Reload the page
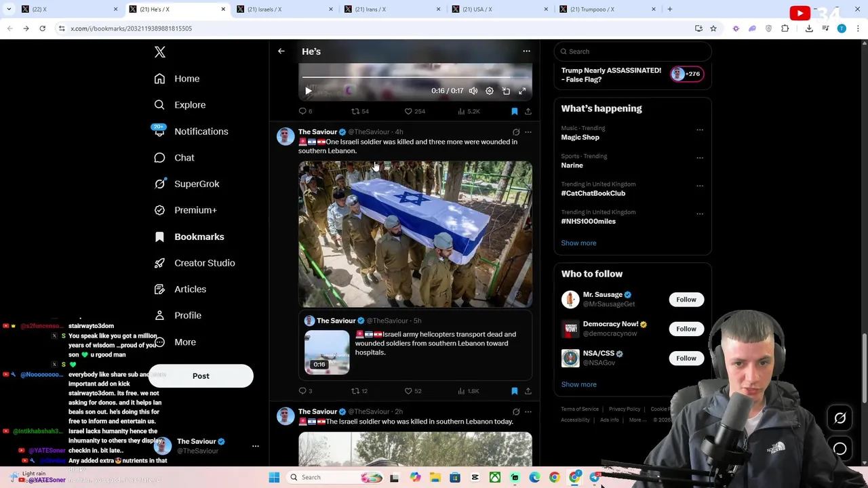This screenshot has width=868, height=488. (x=42, y=28)
